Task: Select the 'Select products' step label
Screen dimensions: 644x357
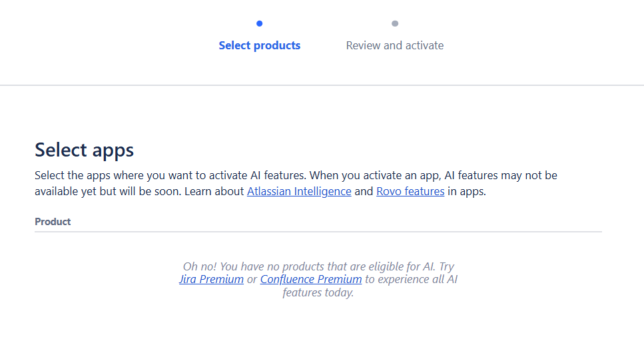Action: (x=260, y=45)
